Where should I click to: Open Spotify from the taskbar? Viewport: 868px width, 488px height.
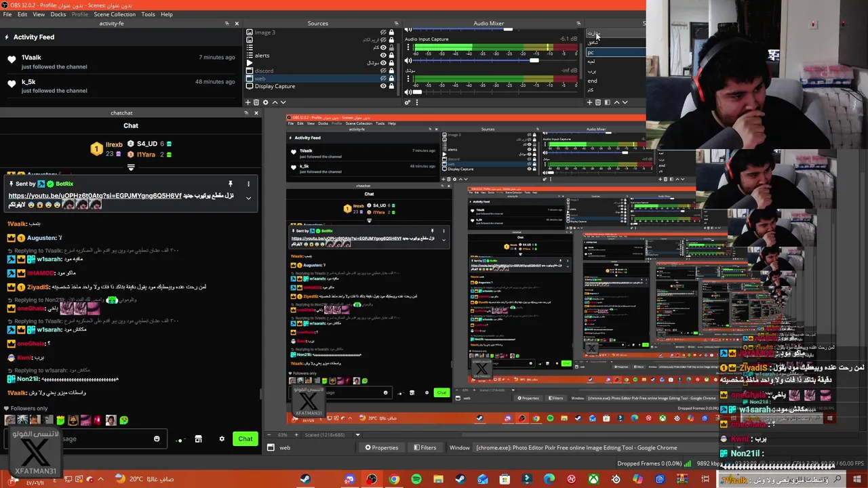(x=416, y=479)
